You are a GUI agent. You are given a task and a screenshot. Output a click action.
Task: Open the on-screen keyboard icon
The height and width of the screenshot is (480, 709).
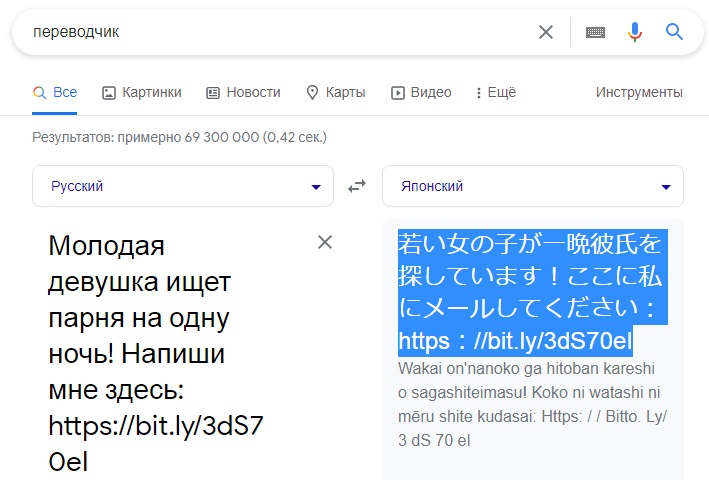pyautogui.click(x=595, y=32)
